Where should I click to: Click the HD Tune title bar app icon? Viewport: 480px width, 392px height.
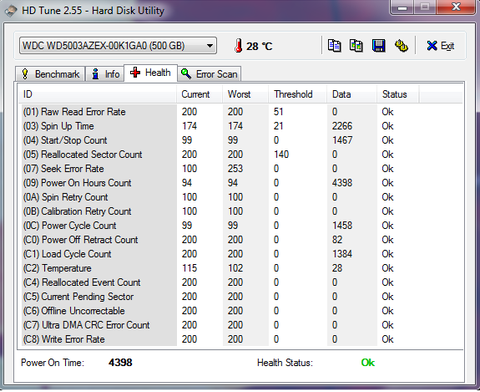11,10
